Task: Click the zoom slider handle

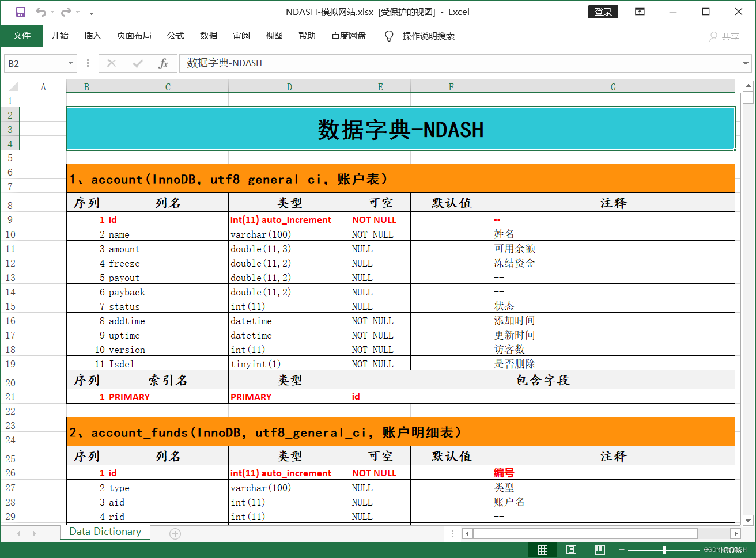Action: tap(664, 550)
